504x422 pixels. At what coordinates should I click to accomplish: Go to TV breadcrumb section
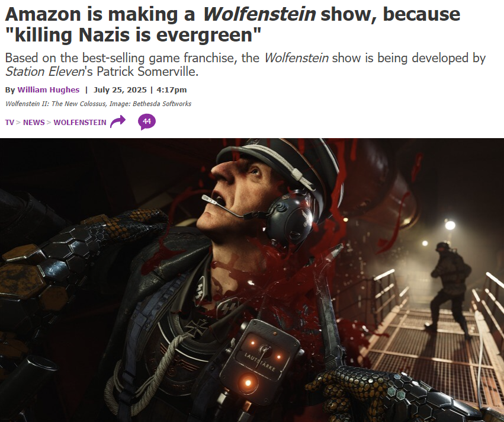tap(9, 122)
